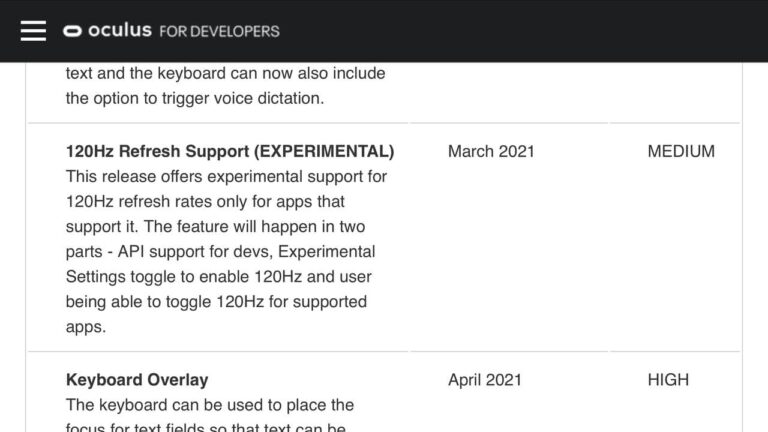Image resolution: width=768 pixels, height=432 pixels.
Task: Click the oculus wordmark in header
Action: point(120,30)
